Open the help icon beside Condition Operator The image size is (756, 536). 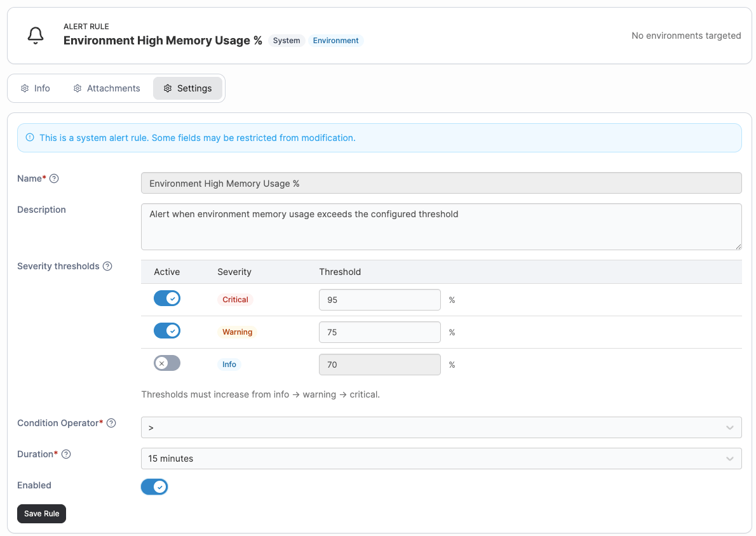click(111, 423)
